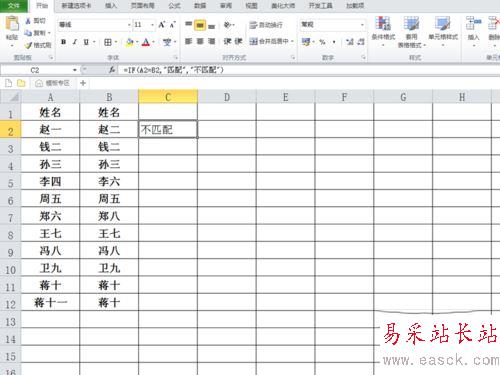Align text left

(189, 41)
